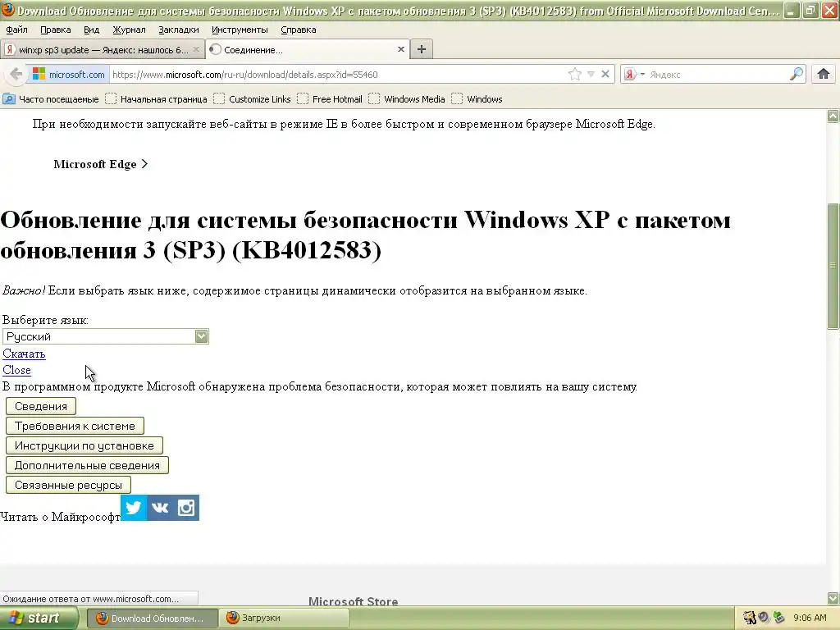Click scrollbar down arrow
The image size is (840, 630).
tap(833, 598)
